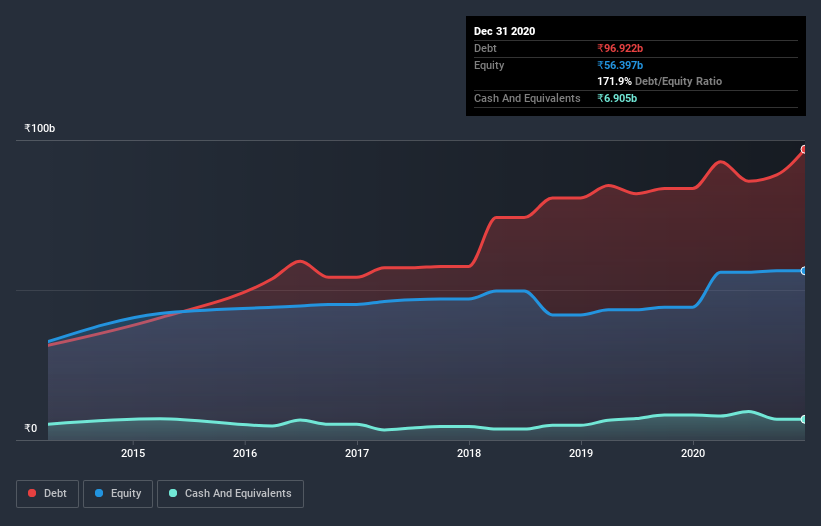
Task: Toggle the Cash And Equivalents legend button
Action: tap(230, 494)
